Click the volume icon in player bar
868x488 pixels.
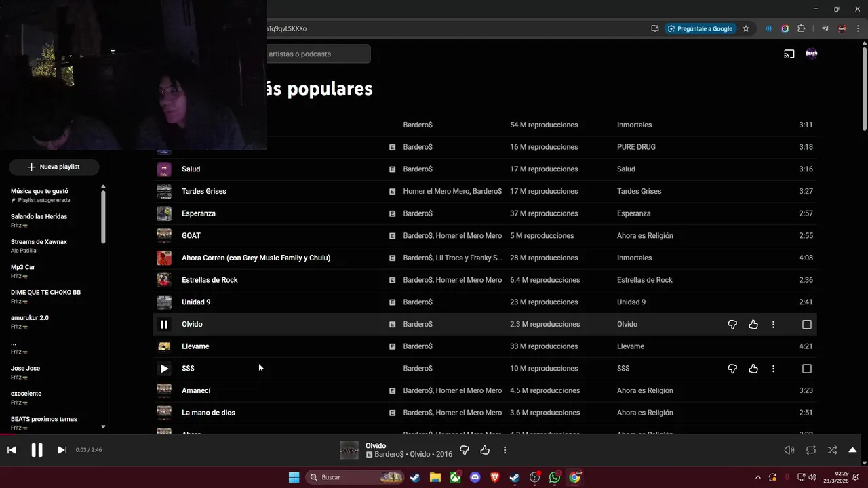[x=789, y=450]
